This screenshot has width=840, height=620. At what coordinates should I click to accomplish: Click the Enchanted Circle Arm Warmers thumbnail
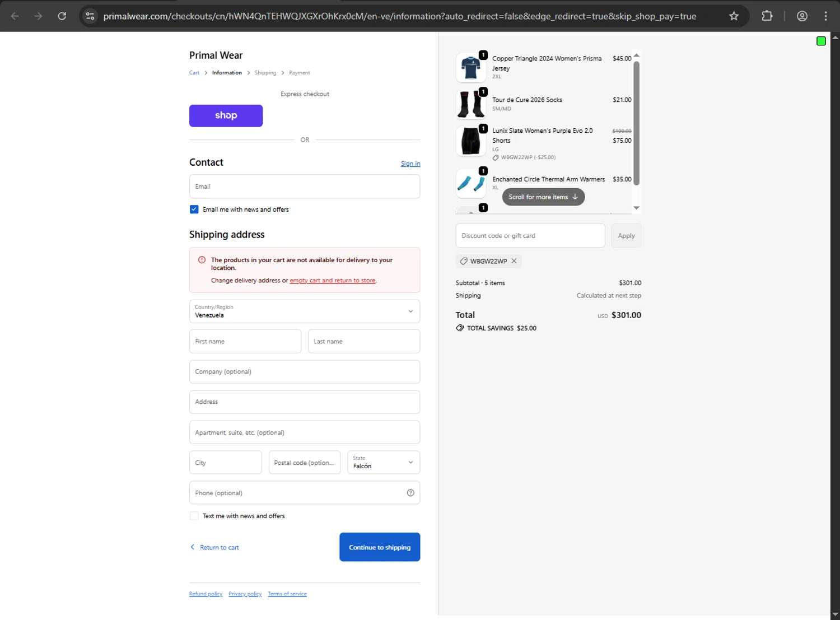(x=471, y=183)
